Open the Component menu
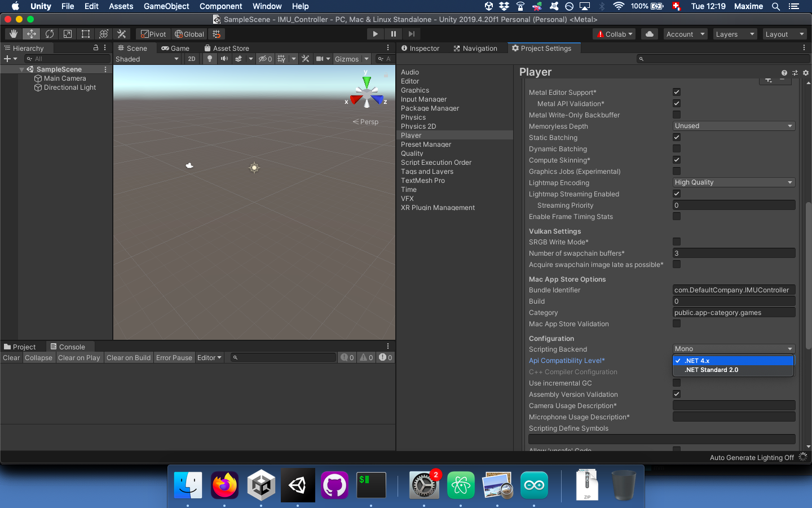Screen dimensions: 812x508 pyautogui.click(x=220, y=6)
